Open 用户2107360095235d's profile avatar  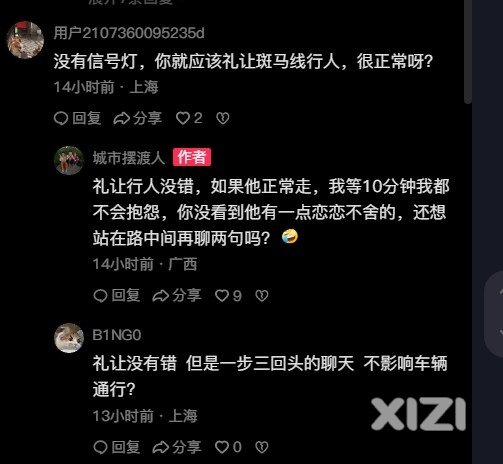(25, 40)
